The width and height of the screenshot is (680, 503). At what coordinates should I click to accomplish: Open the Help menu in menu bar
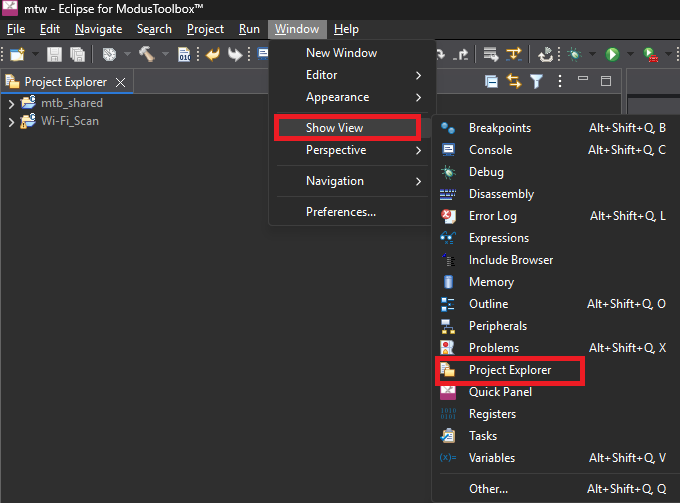click(x=346, y=29)
